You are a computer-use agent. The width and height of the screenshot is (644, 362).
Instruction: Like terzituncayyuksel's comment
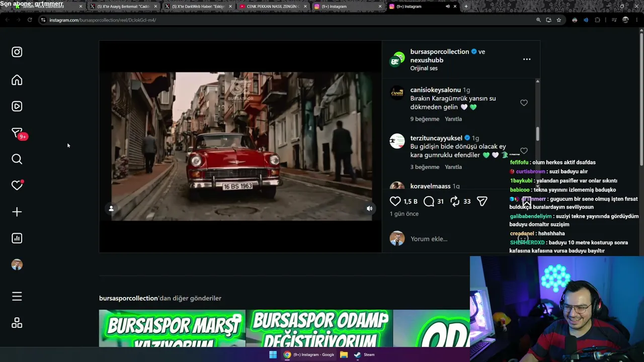click(524, 151)
